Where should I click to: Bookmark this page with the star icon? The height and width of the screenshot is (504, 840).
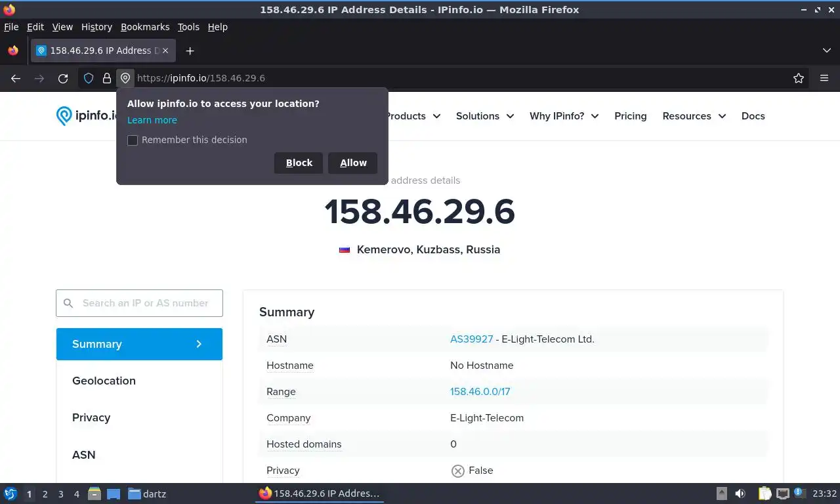799,78
